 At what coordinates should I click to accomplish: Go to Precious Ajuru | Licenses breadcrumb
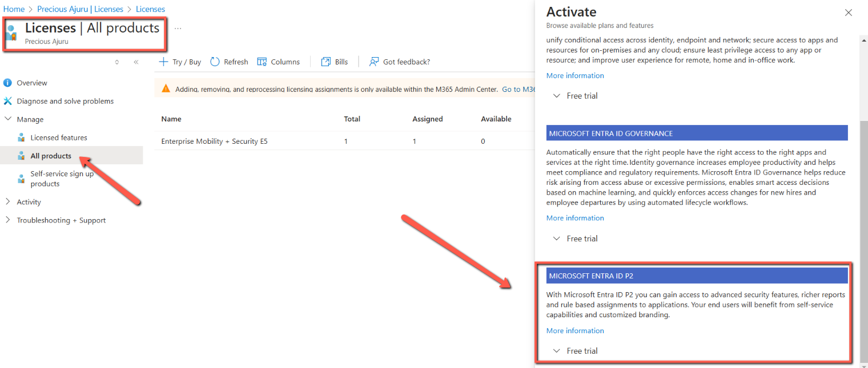click(x=80, y=9)
